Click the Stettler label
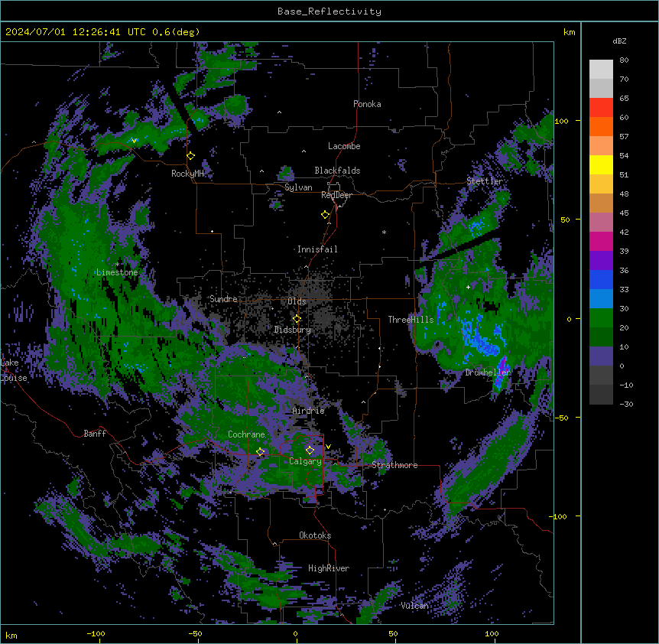The height and width of the screenshot is (644, 659). [485, 181]
